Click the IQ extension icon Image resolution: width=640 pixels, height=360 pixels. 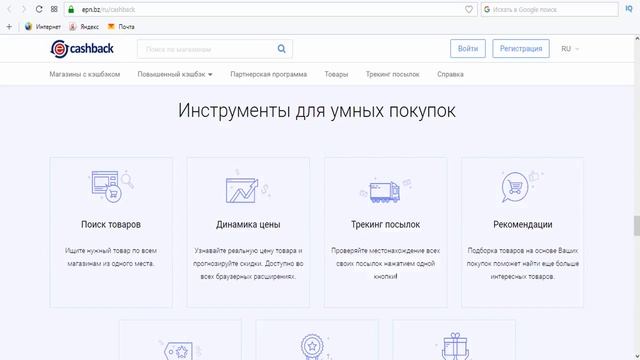(629, 9)
